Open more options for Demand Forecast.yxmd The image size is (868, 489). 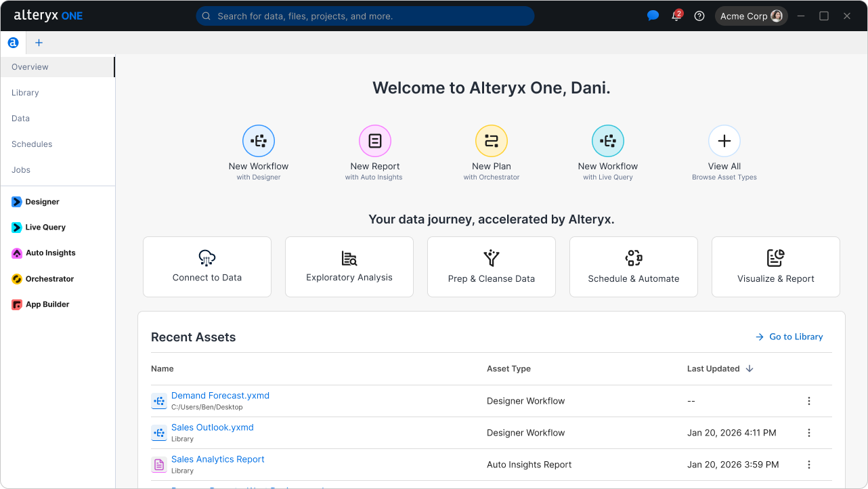tap(808, 401)
